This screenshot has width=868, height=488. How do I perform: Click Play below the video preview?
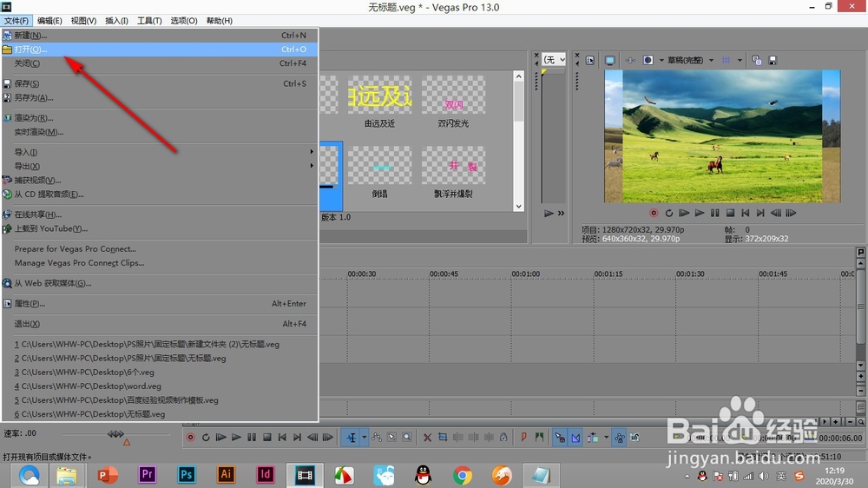click(x=700, y=214)
